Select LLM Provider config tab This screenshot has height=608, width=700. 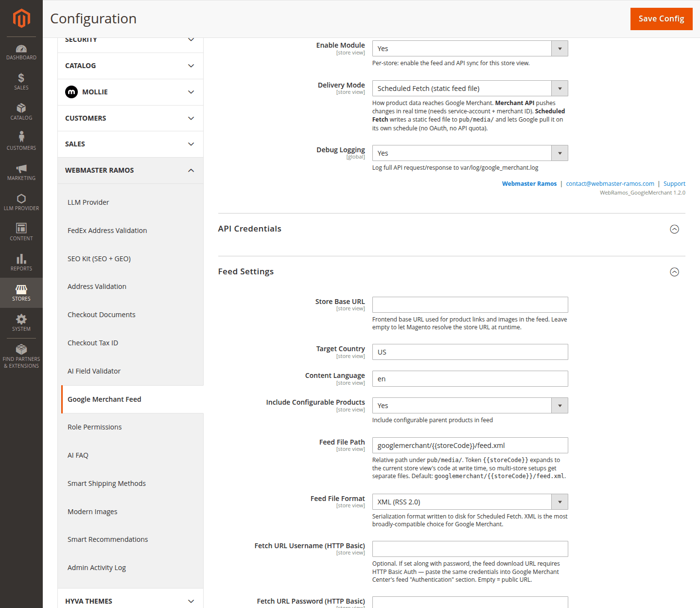(x=131, y=202)
